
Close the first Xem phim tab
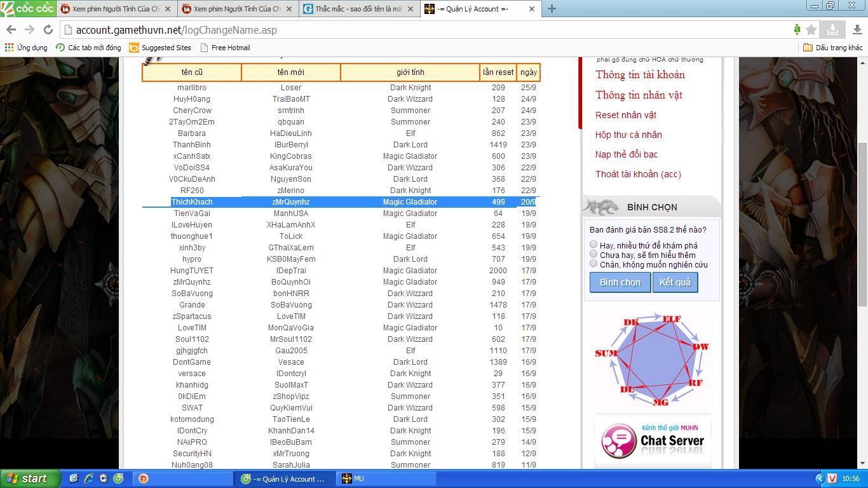168,9
